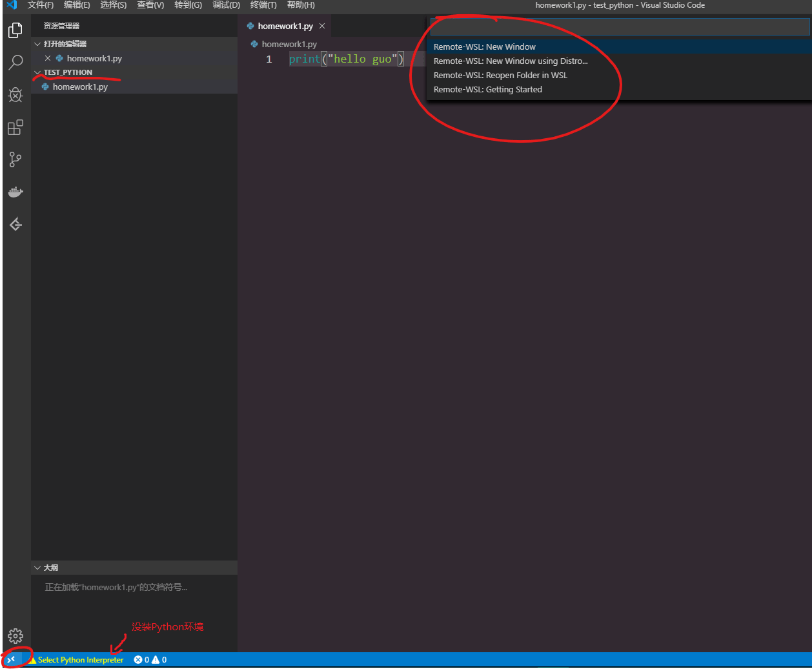Collapse the 打开的编辑器 section
This screenshot has height=669, width=812.
(x=37, y=44)
